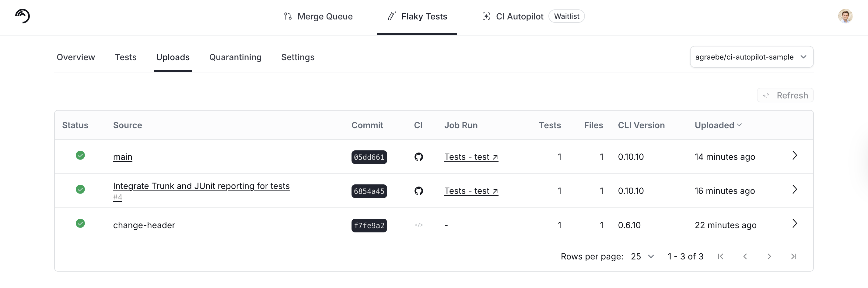The width and height of the screenshot is (868, 288).
Task: Click the GitHub icon on the 6854a45 row
Action: 418,191
